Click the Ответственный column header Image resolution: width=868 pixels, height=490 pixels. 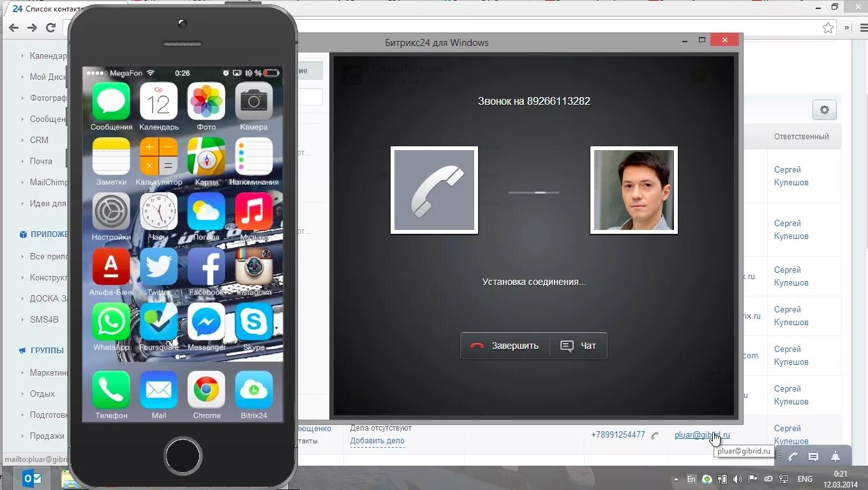(802, 136)
